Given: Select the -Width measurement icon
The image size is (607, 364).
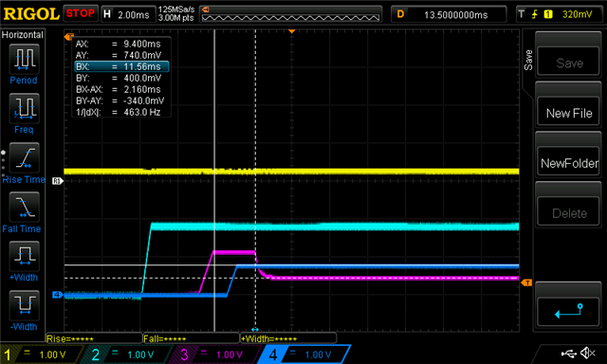Looking at the screenshot, I should 24,305.
